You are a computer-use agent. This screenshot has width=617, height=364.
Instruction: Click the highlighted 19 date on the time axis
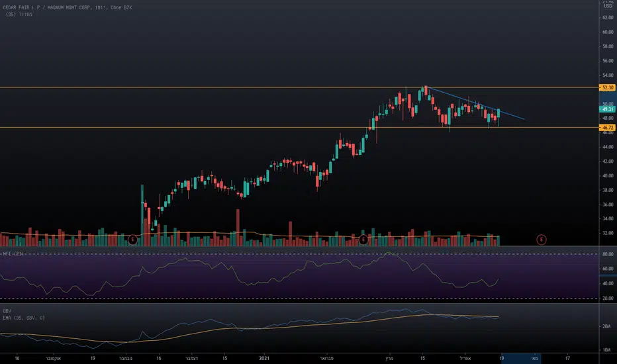[501, 359]
